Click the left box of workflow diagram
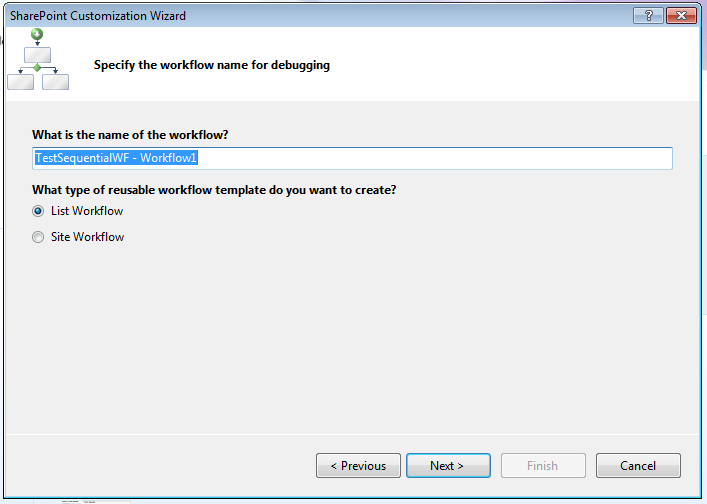Image resolution: width=707 pixels, height=504 pixels. [x=20, y=81]
